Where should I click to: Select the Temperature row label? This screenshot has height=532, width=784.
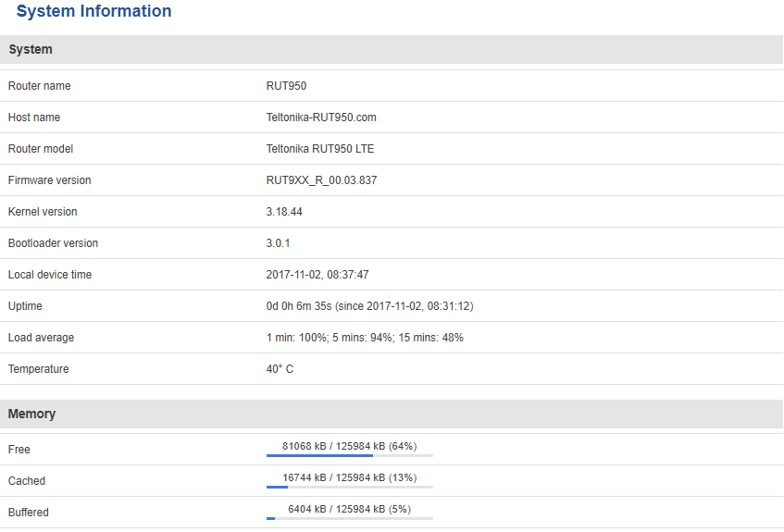coord(39,369)
